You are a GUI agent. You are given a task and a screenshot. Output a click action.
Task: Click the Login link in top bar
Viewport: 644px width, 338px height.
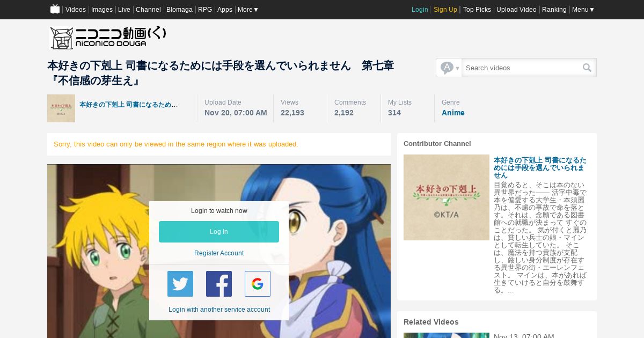pos(420,10)
